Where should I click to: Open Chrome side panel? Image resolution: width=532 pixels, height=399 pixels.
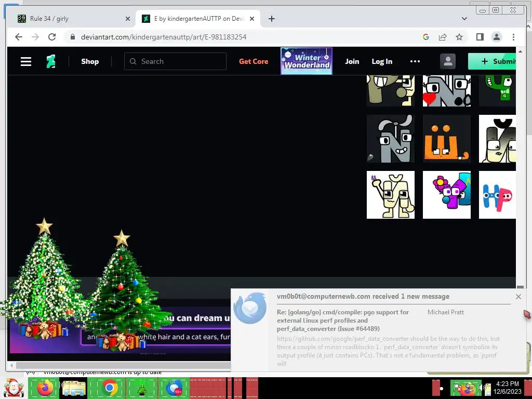[480, 37]
